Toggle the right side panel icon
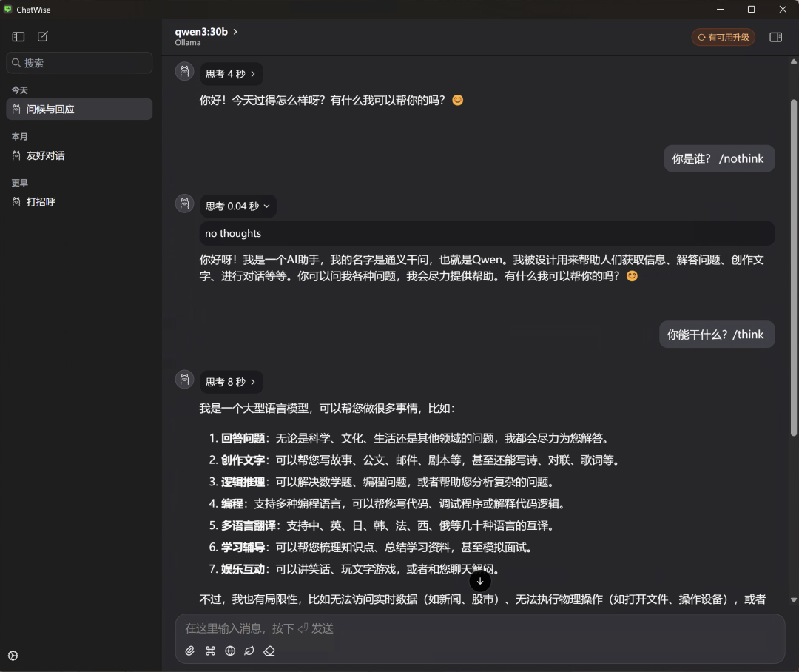 coord(775,37)
